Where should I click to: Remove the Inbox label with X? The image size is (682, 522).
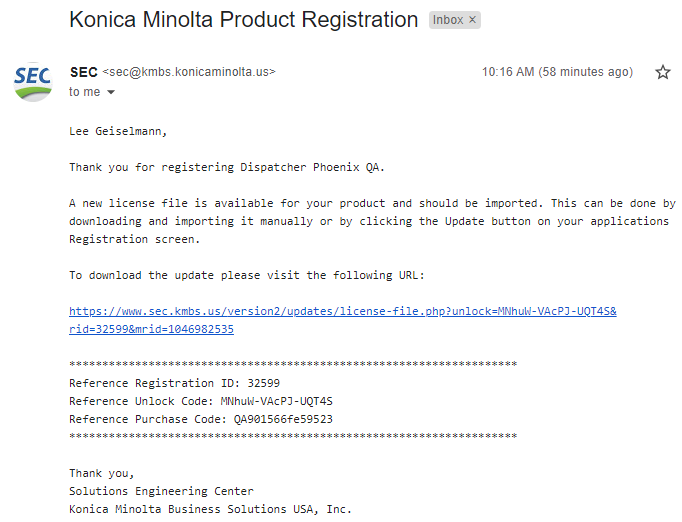(x=472, y=20)
